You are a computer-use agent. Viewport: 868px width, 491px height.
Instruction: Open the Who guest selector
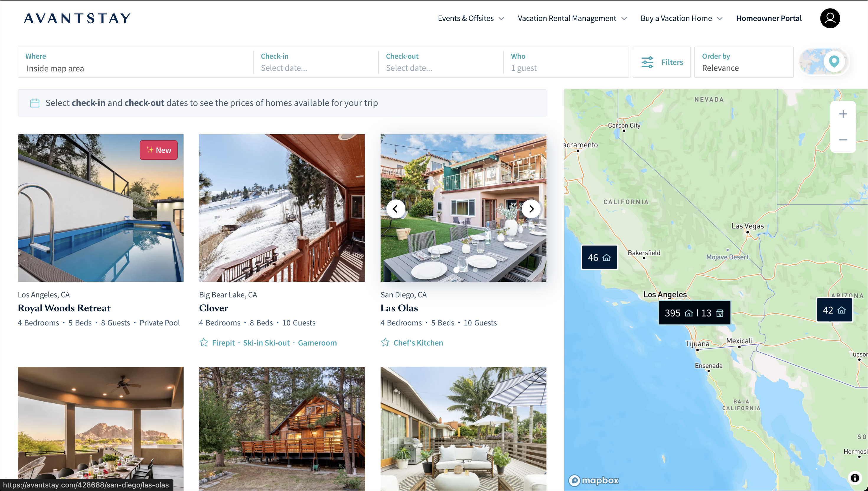click(565, 62)
